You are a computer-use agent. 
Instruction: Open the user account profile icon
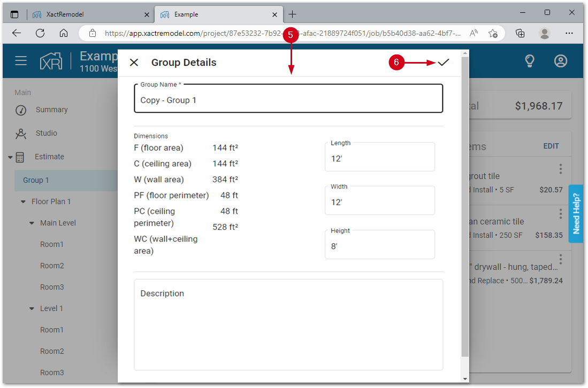[560, 61]
